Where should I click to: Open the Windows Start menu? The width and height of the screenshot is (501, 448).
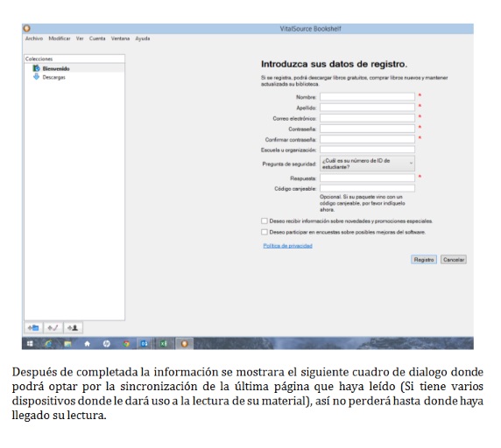[x=30, y=344]
